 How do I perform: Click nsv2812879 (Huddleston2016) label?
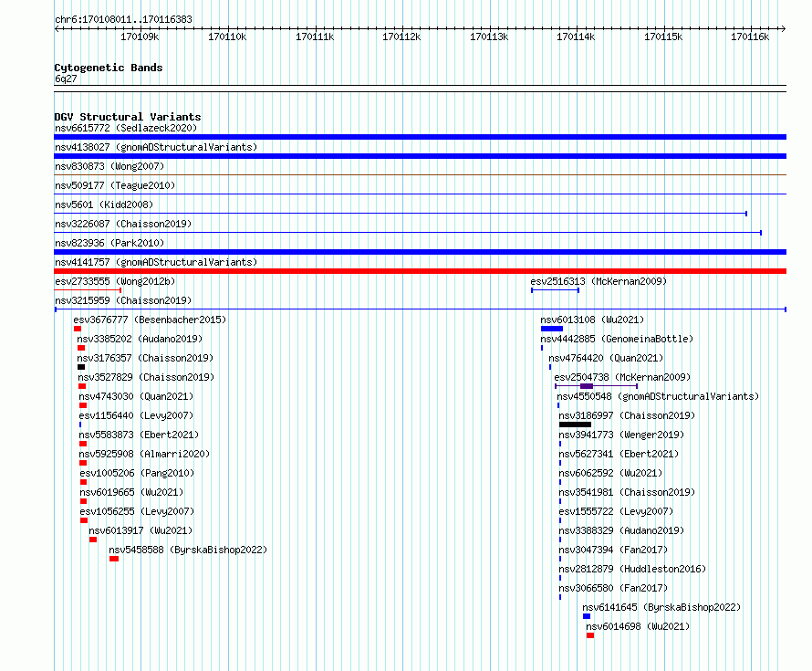[632, 569]
